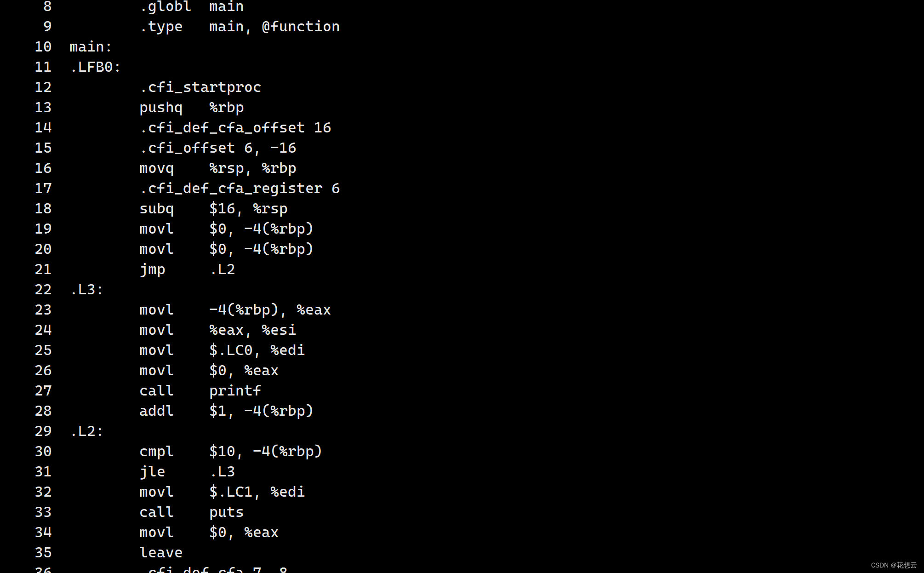The width and height of the screenshot is (924, 573).
Task: Click the "cmpl $10, -4(%rbp)" comparison
Action: click(230, 452)
